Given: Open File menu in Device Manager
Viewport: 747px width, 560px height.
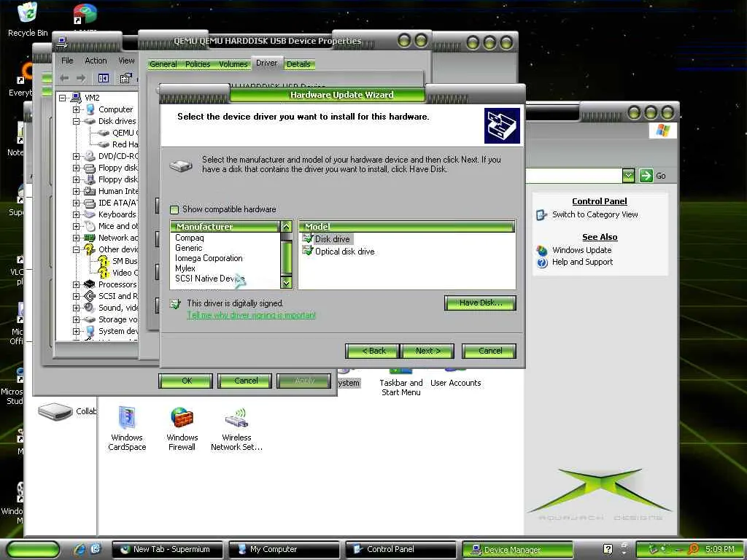Looking at the screenshot, I should [x=67, y=61].
